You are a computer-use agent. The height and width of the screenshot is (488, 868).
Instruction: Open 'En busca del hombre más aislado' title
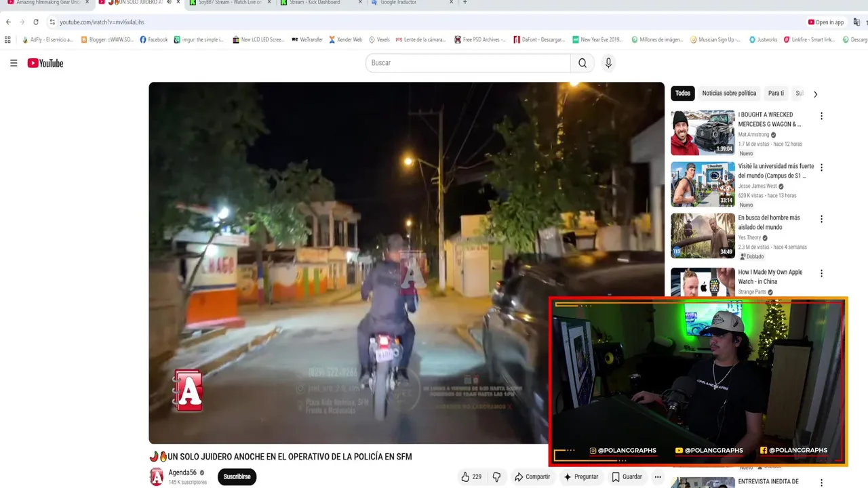click(x=770, y=222)
